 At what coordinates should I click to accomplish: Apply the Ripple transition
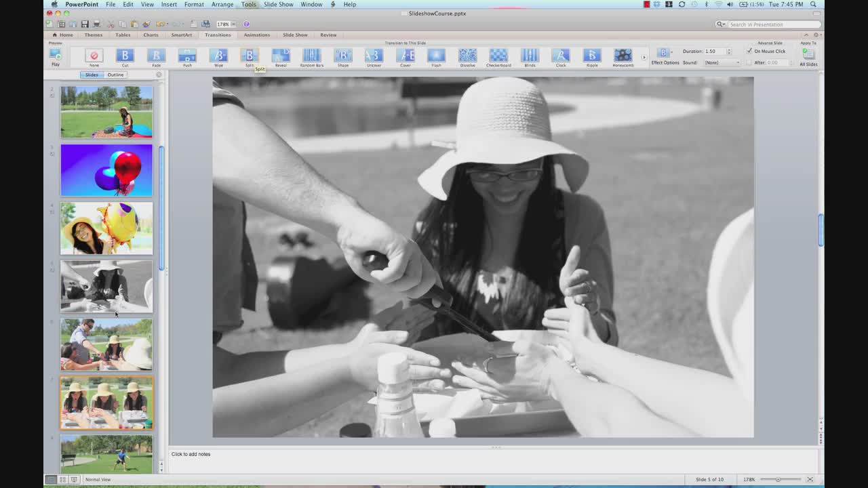pyautogui.click(x=592, y=58)
